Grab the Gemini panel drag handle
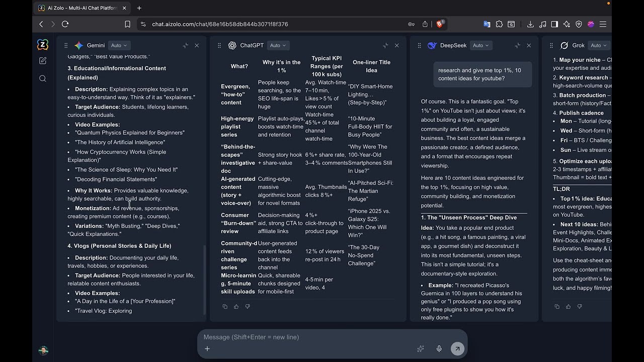 point(66,45)
